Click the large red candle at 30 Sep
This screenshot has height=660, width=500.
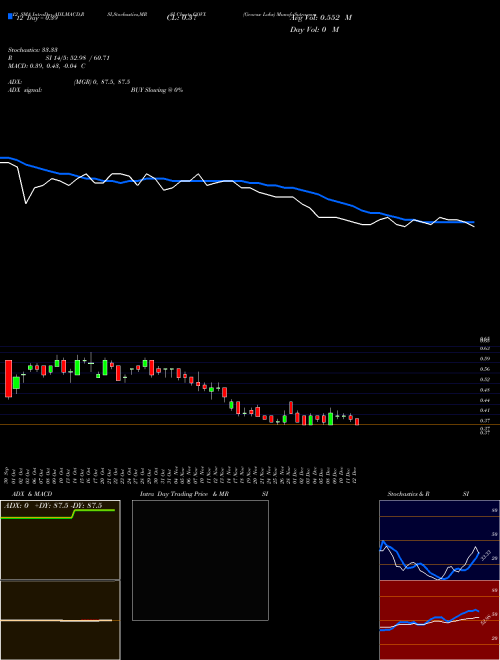point(8,379)
